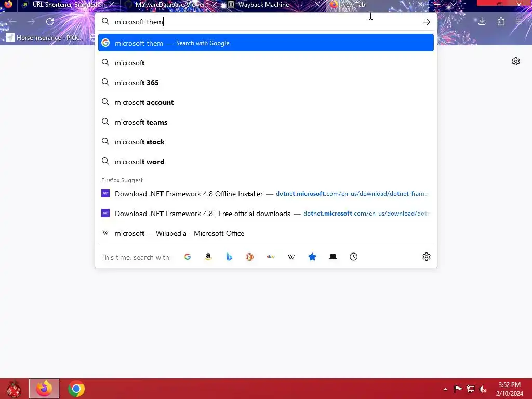
Task: Open .NET Framework 4.8 Offline Installer result
Action: tap(266, 194)
